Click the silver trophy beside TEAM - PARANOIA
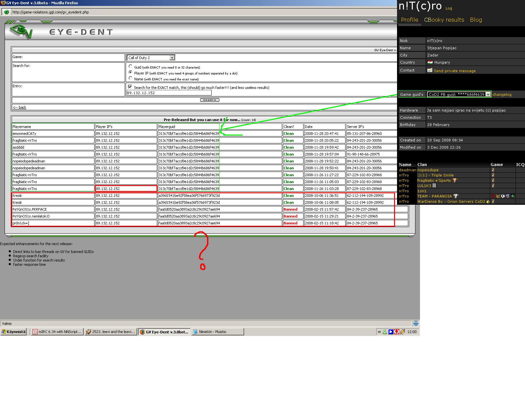The width and height of the screenshot is (525, 420). coord(455,196)
